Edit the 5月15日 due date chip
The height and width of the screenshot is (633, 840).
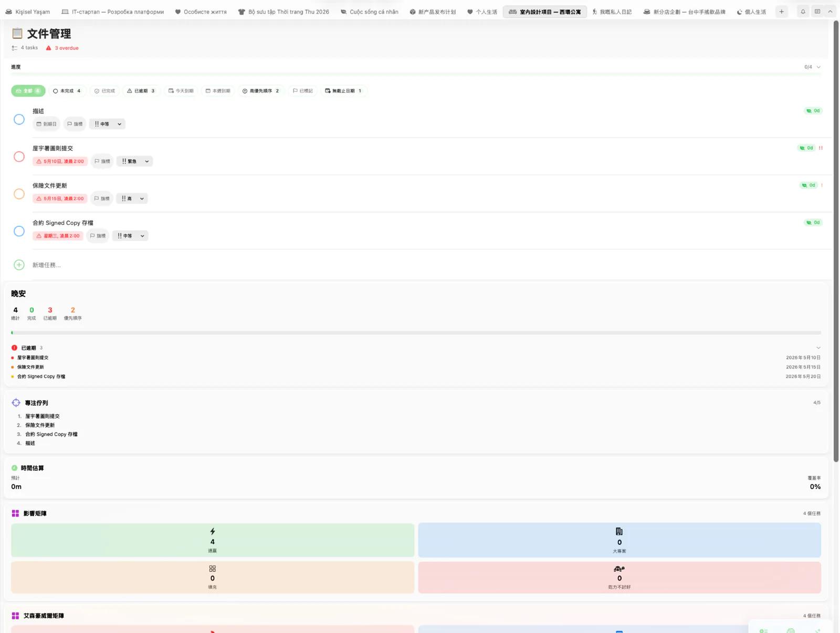60,199
